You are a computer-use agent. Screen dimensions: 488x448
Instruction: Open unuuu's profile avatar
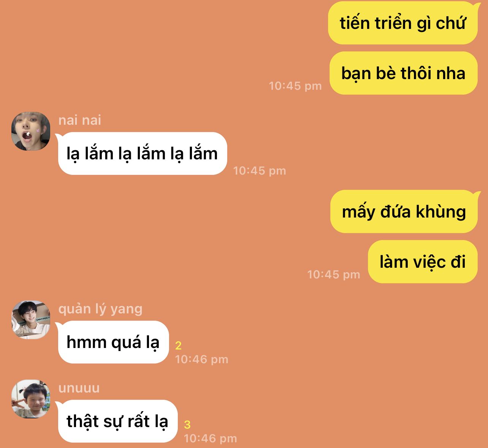[31, 399]
